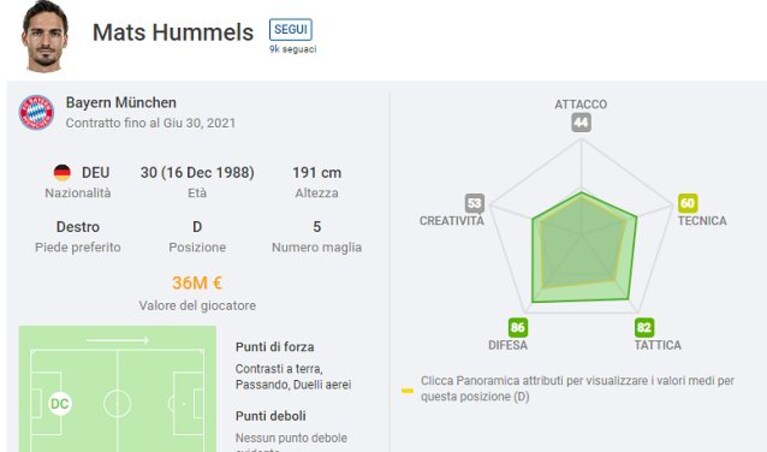Viewport: 767px width, 452px height.
Task: Select the DIFESA 86 rating badge
Action: 518,327
